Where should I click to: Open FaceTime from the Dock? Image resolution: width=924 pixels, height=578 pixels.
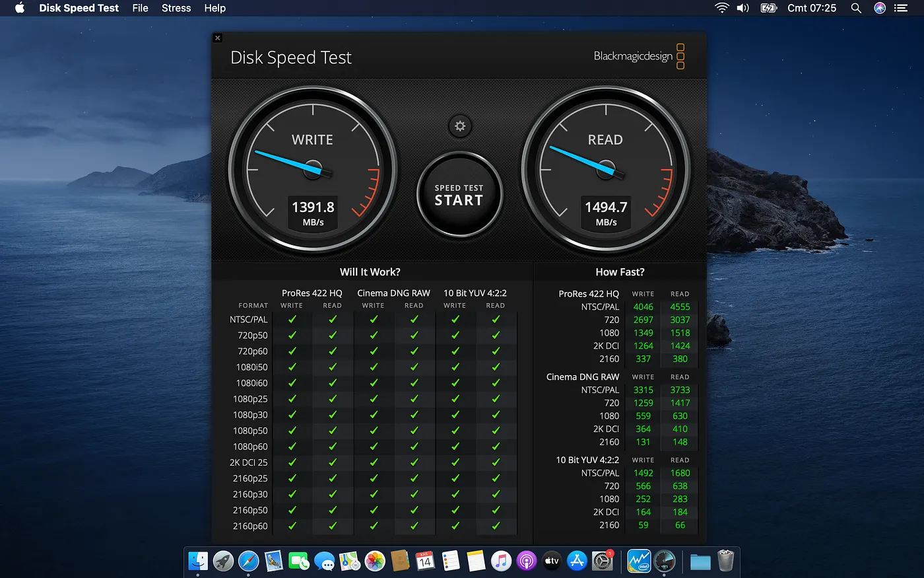click(x=299, y=561)
